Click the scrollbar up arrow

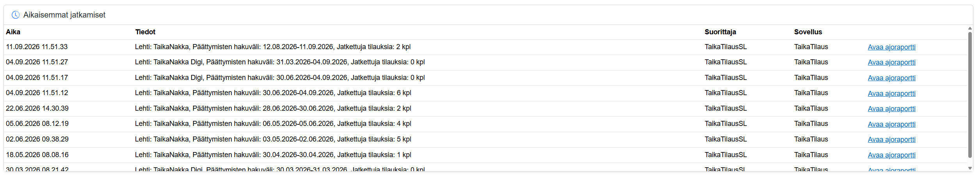point(970,28)
